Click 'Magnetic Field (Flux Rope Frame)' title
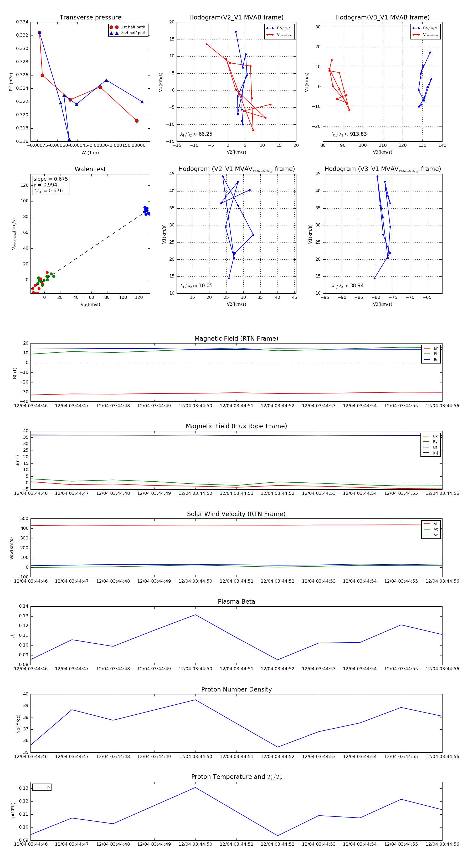The width and height of the screenshot is (473, 868). tap(236, 426)
